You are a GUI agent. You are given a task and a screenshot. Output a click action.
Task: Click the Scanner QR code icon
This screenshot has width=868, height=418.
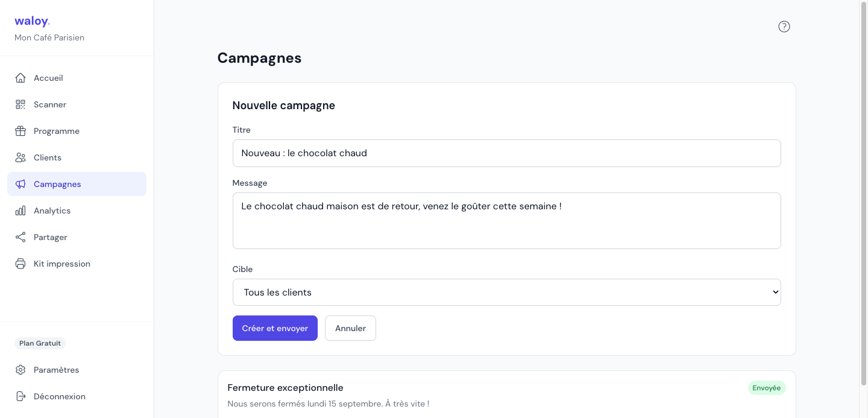coord(20,104)
